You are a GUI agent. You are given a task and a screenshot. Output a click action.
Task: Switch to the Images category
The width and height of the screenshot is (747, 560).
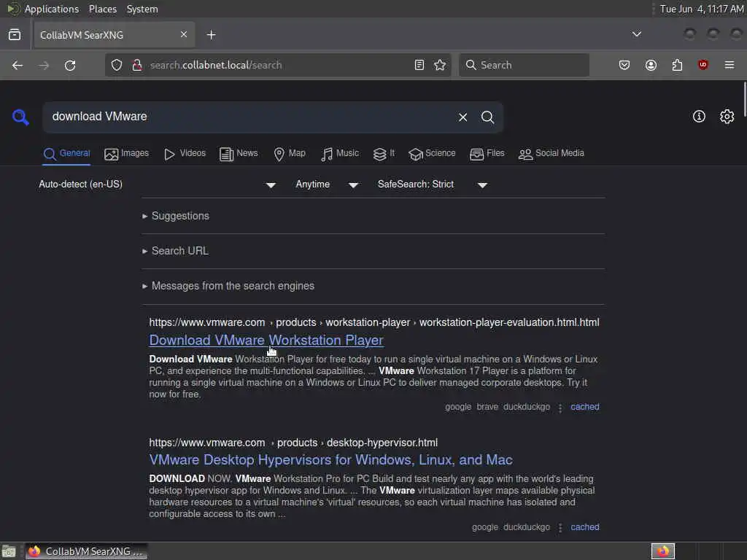pos(126,154)
